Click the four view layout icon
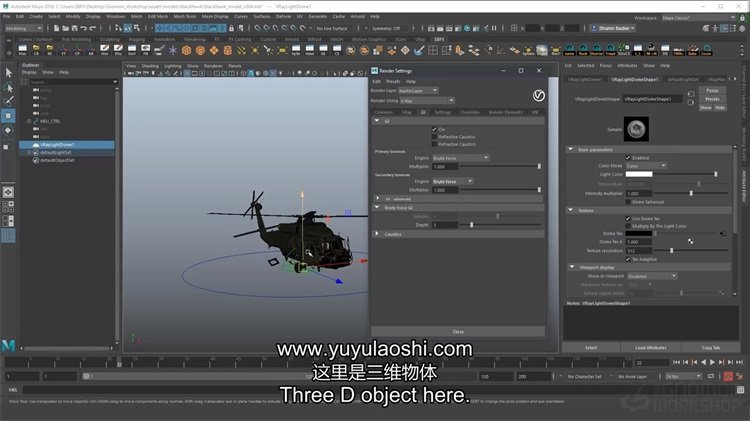Screen dimensions: 750x421 (9, 207)
